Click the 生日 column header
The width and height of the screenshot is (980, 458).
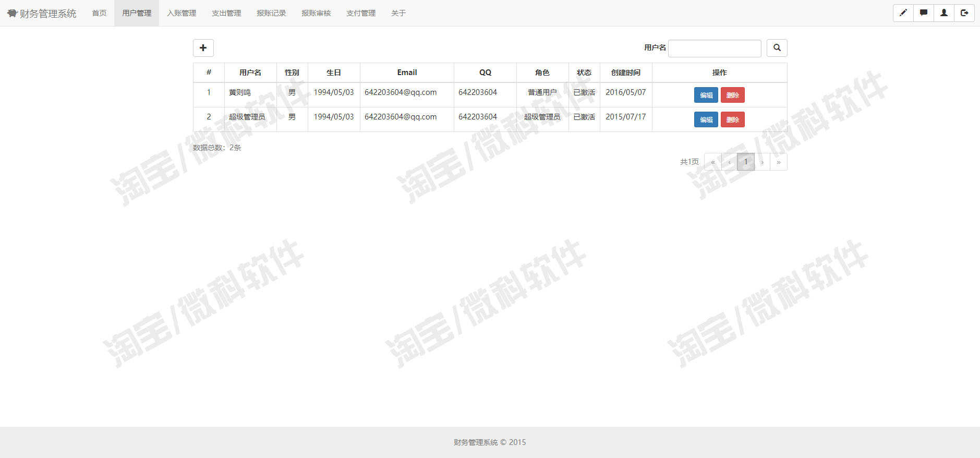pyautogui.click(x=334, y=73)
